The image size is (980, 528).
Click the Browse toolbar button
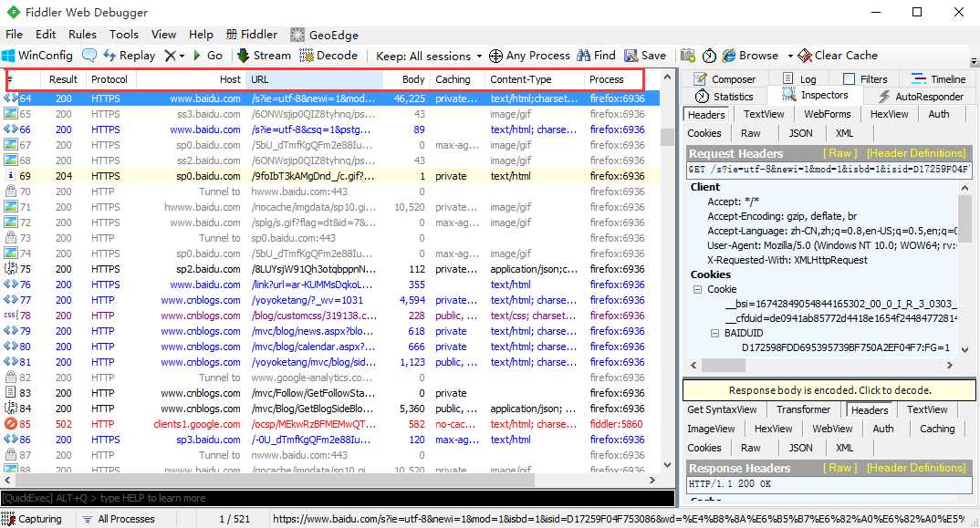click(751, 56)
